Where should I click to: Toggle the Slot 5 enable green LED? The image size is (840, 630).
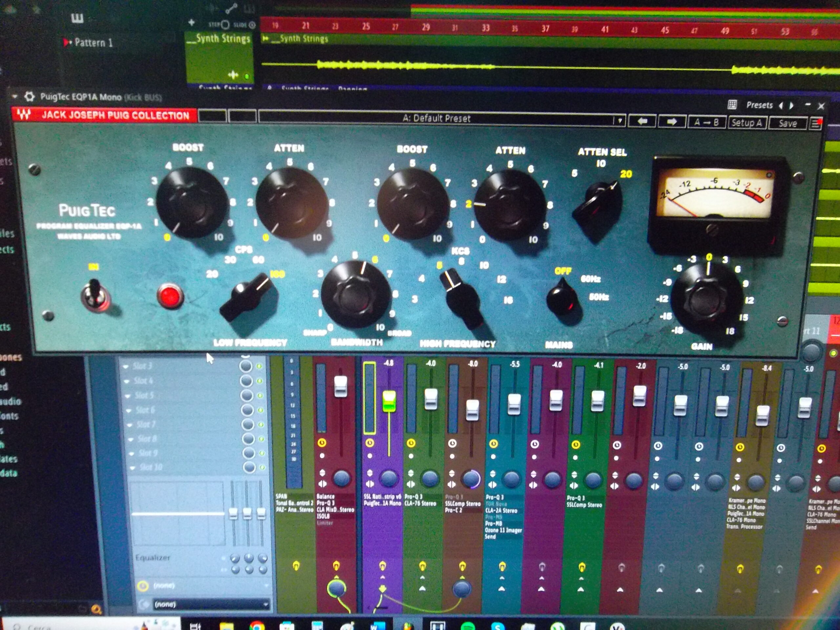[x=260, y=395]
